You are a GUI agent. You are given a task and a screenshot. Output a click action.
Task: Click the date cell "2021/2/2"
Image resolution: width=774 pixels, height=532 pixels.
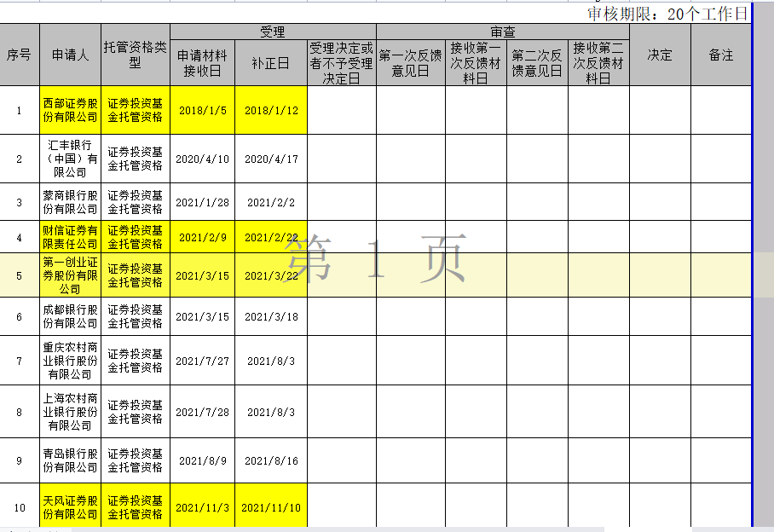271,202
